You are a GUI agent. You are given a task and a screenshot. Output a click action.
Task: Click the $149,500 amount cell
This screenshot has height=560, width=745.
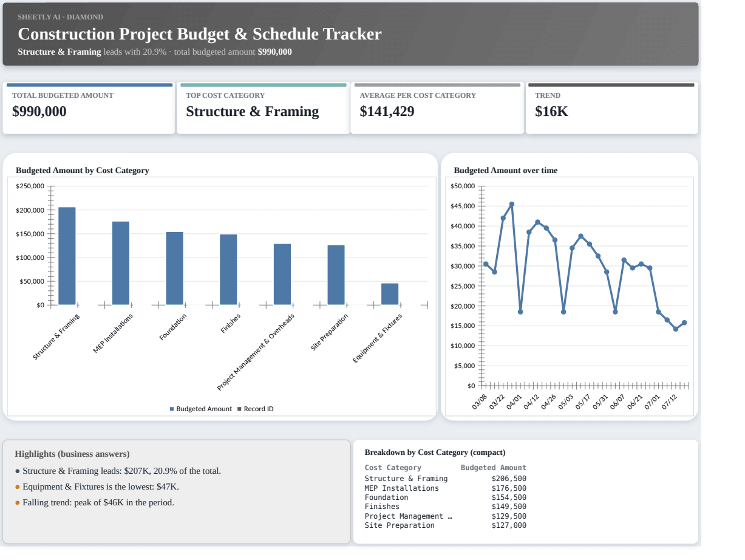click(509, 507)
